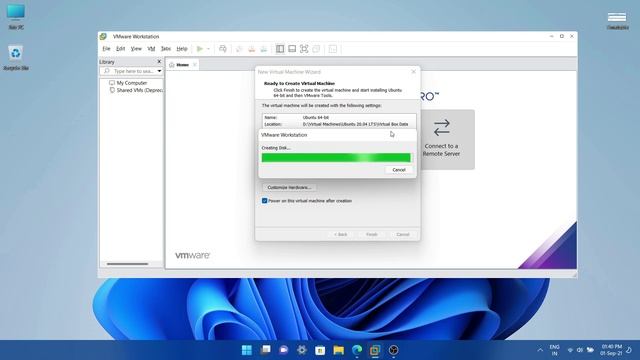
Task: Open the Chat taskbar icon
Action: click(x=284, y=350)
